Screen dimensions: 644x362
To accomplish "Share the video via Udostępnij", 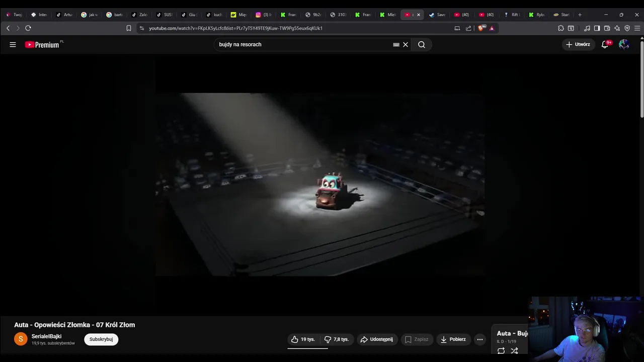I will coord(377,339).
